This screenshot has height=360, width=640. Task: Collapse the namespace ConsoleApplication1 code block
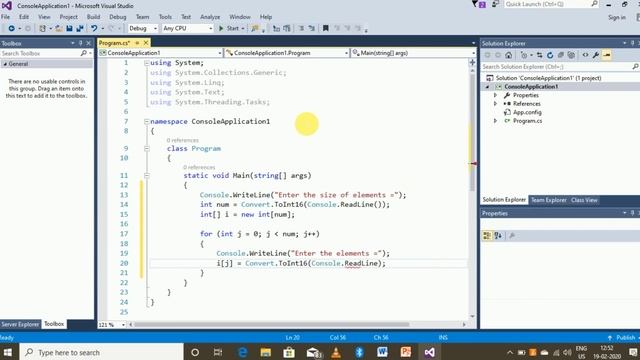click(x=147, y=121)
